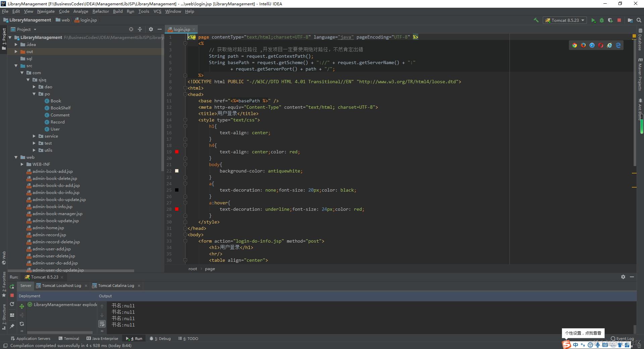Toggle soft wraps in the Output console
Screen dimensions: 644x349
(102, 324)
